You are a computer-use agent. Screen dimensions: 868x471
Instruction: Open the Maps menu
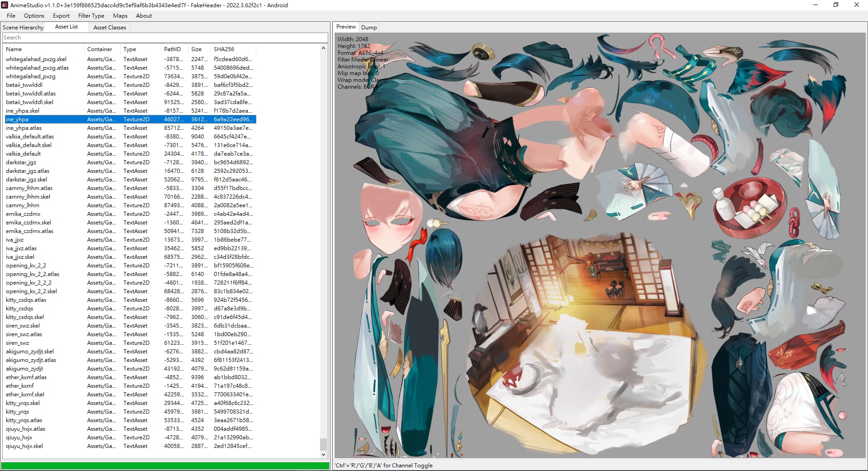click(120, 15)
